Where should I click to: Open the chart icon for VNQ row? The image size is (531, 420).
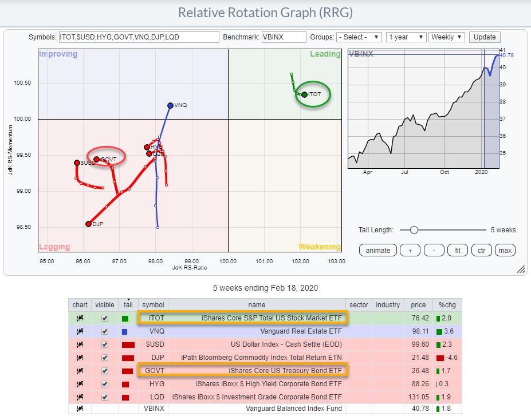80,331
